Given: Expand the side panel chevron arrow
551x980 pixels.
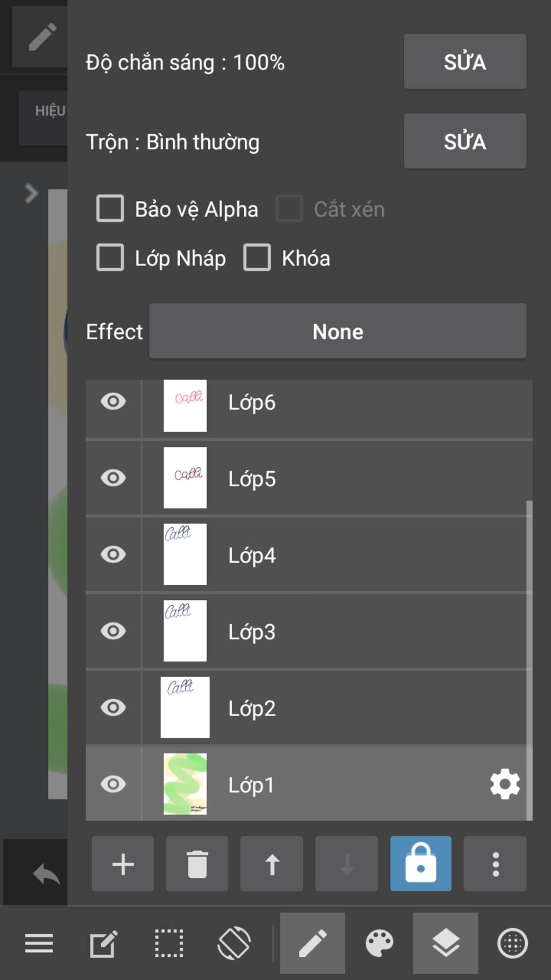Looking at the screenshot, I should coord(31,193).
